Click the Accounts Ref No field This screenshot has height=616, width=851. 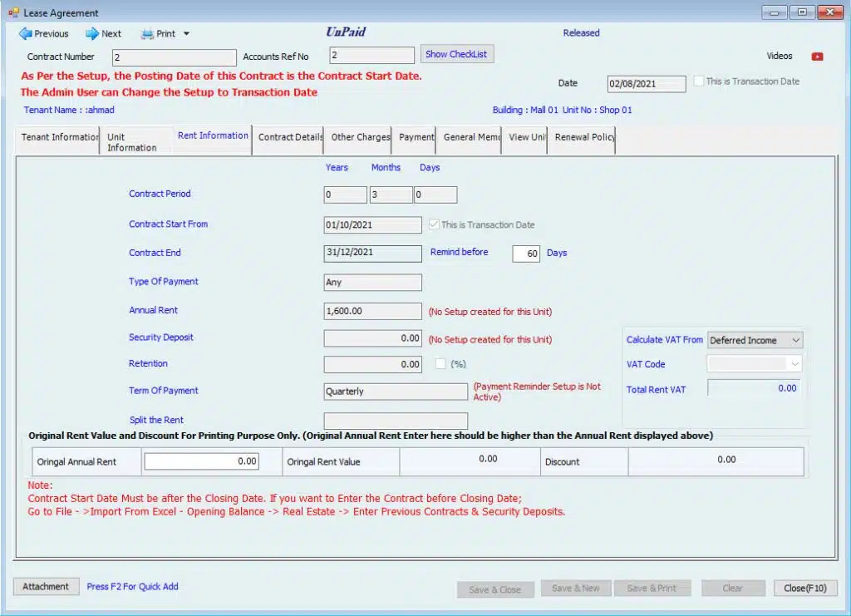click(x=371, y=55)
